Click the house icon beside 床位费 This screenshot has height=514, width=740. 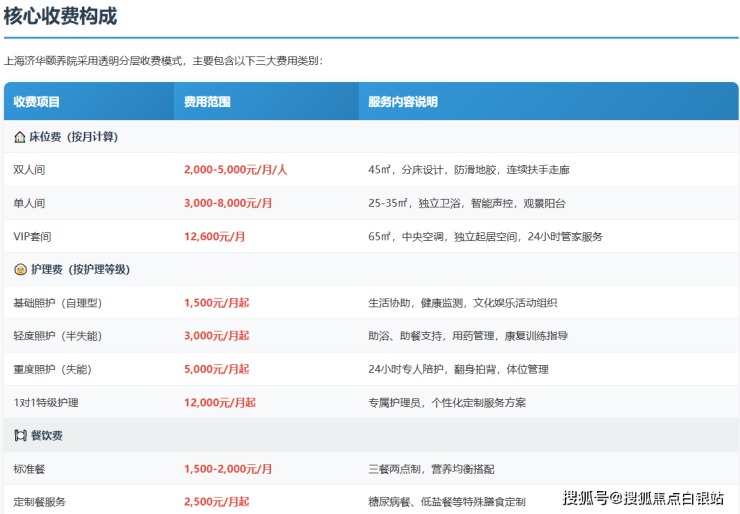[x=20, y=137]
